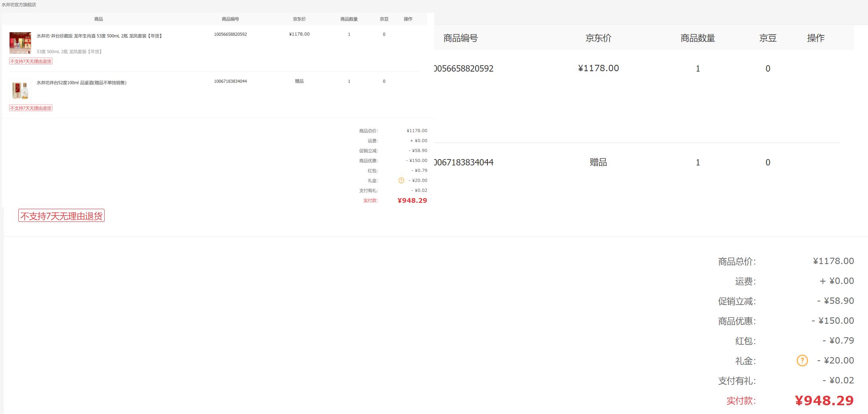Click the small 商品数量 column header
The image size is (868, 414).
point(349,19)
